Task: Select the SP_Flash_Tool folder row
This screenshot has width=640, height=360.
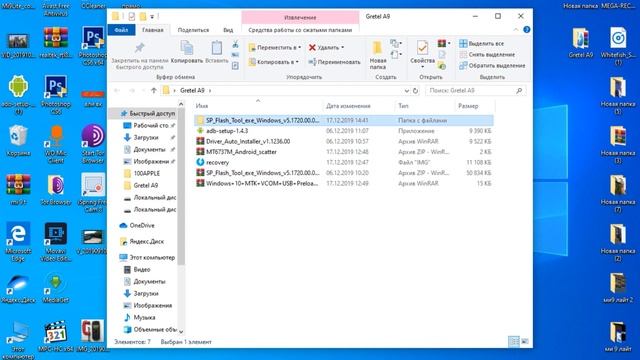Action: (x=343, y=120)
